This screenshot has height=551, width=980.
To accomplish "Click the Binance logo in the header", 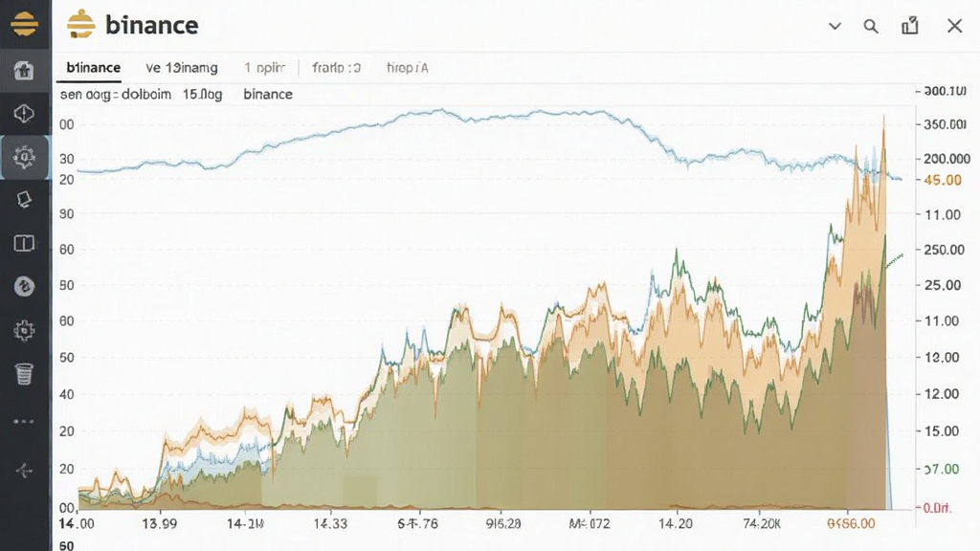I will (x=81, y=25).
